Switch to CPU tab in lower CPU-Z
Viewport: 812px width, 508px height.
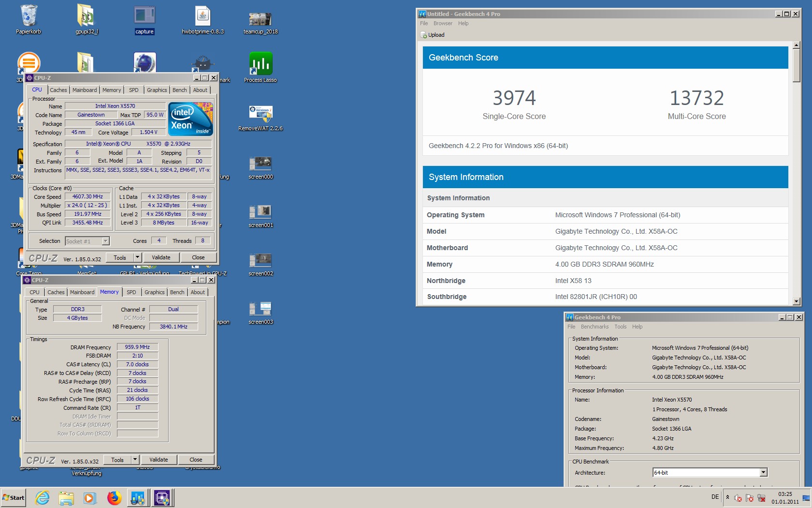point(34,292)
